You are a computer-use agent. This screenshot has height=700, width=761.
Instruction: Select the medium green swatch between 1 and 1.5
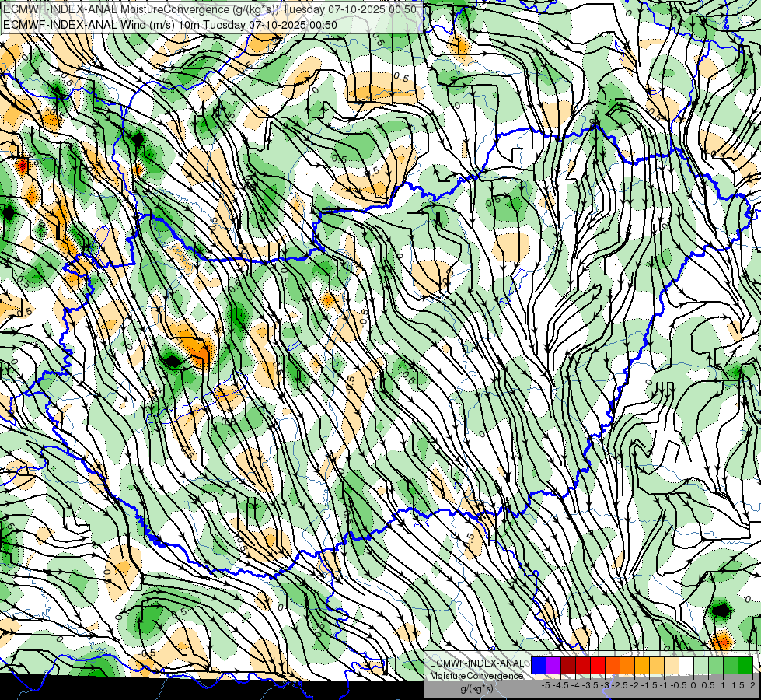(731, 665)
